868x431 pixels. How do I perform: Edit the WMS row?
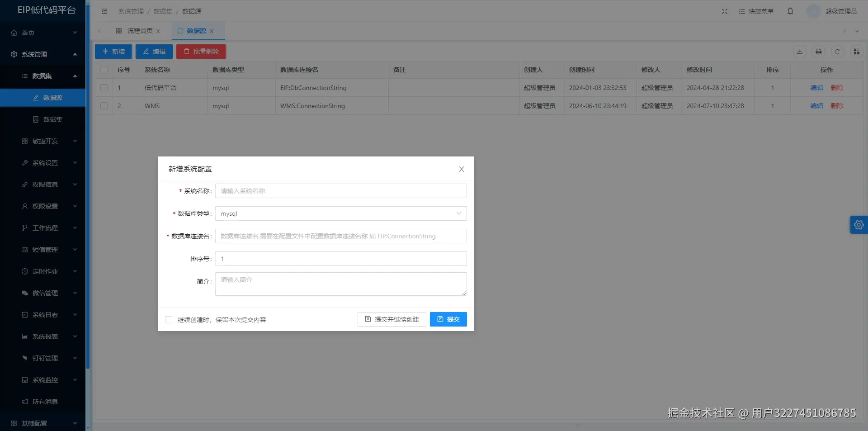816,106
